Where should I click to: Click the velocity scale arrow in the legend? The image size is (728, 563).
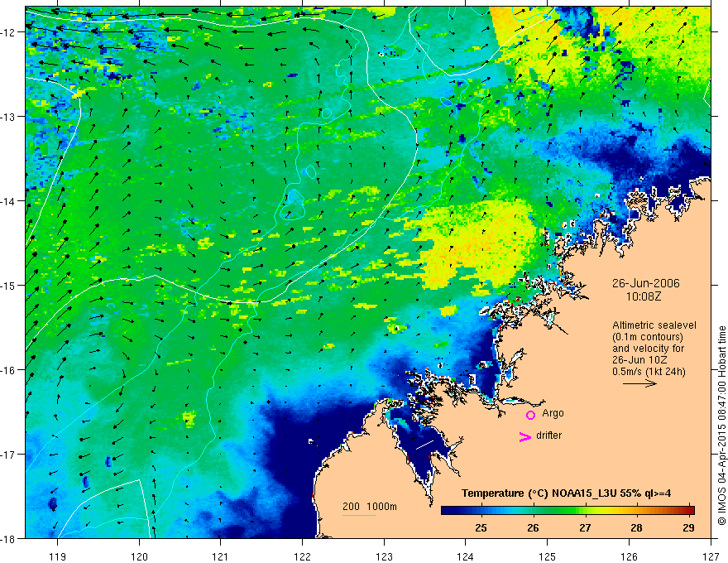coord(639,383)
